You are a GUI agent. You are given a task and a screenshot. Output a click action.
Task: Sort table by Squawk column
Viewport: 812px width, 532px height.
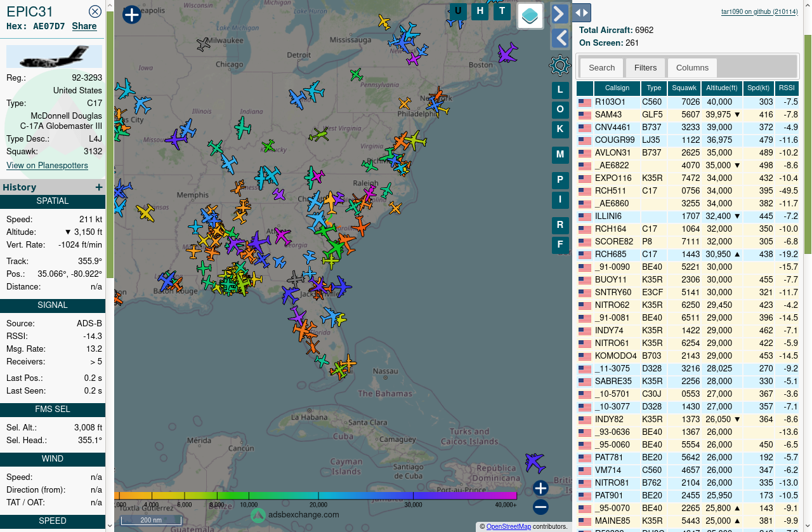pyautogui.click(x=684, y=88)
